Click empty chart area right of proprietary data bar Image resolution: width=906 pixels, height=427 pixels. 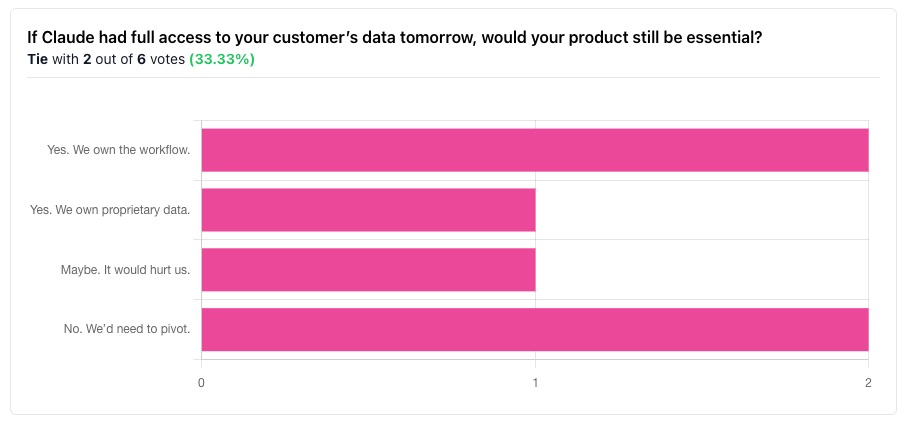tap(700, 209)
